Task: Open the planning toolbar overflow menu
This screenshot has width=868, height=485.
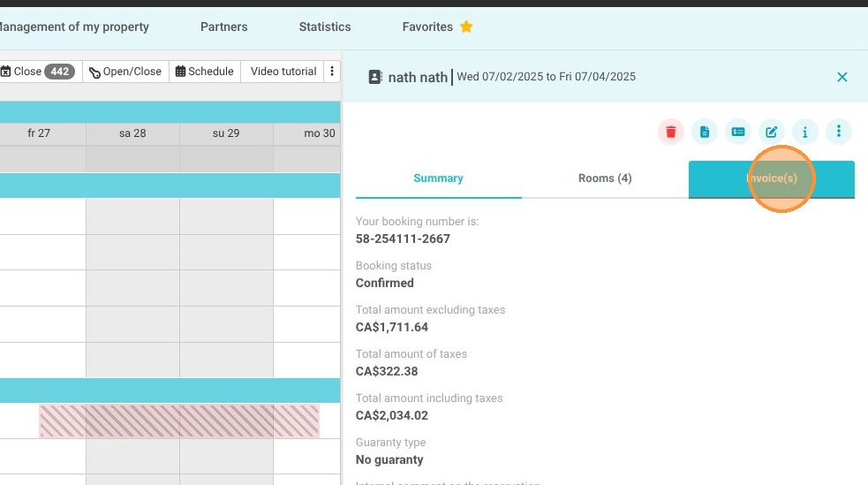Action: click(x=332, y=72)
